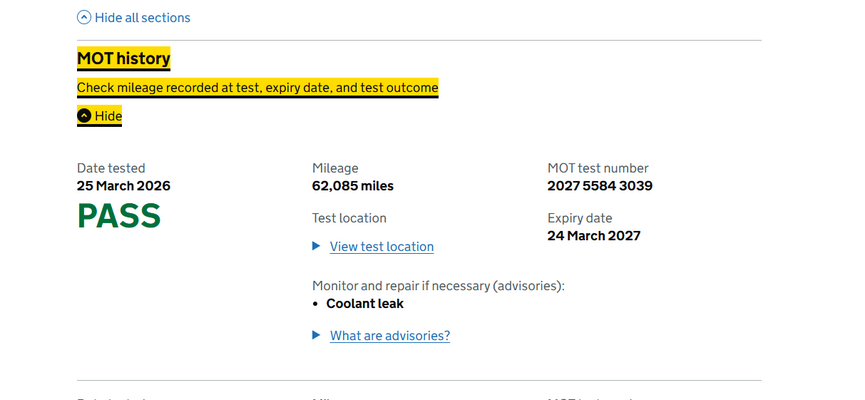Click the Coolant leak advisory item

click(x=364, y=303)
